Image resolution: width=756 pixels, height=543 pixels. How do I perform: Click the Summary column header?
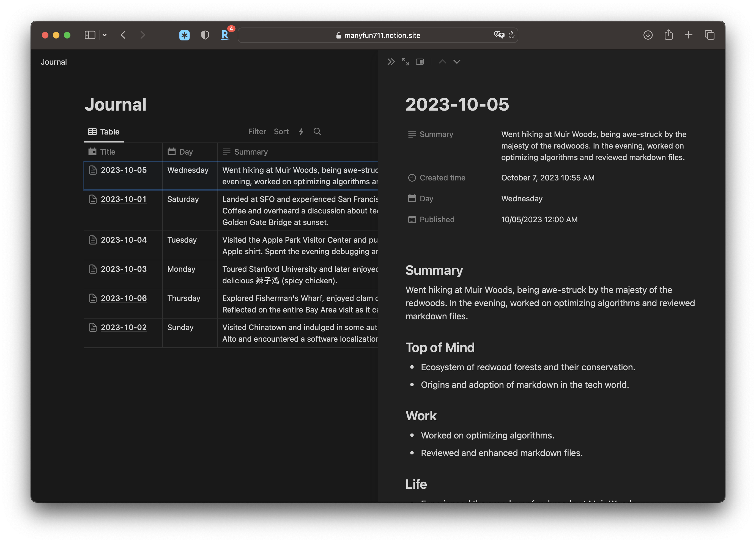tap(251, 152)
